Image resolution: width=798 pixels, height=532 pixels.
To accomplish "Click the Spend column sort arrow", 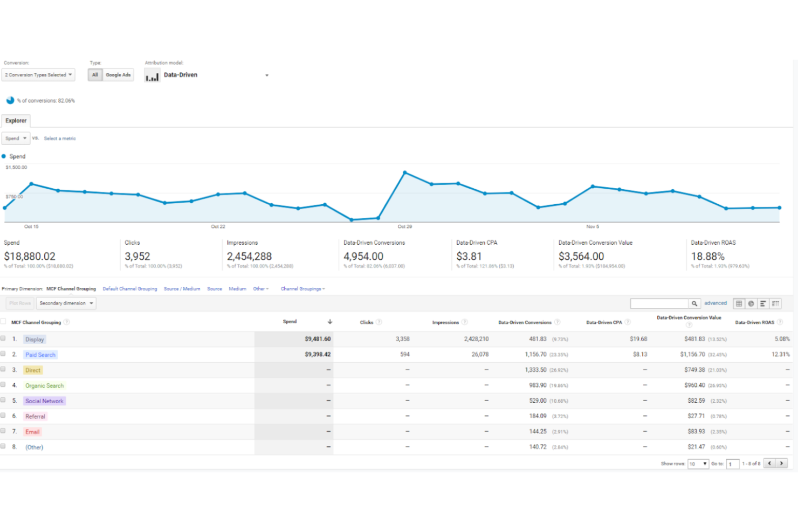I will click(x=329, y=321).
